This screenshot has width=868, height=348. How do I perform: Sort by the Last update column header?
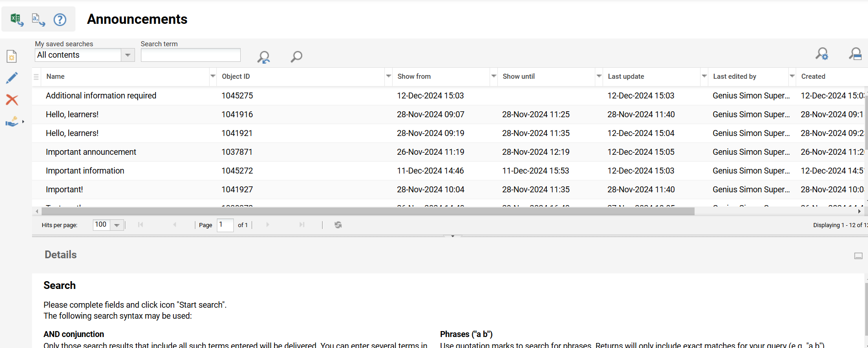click(626, 76)
